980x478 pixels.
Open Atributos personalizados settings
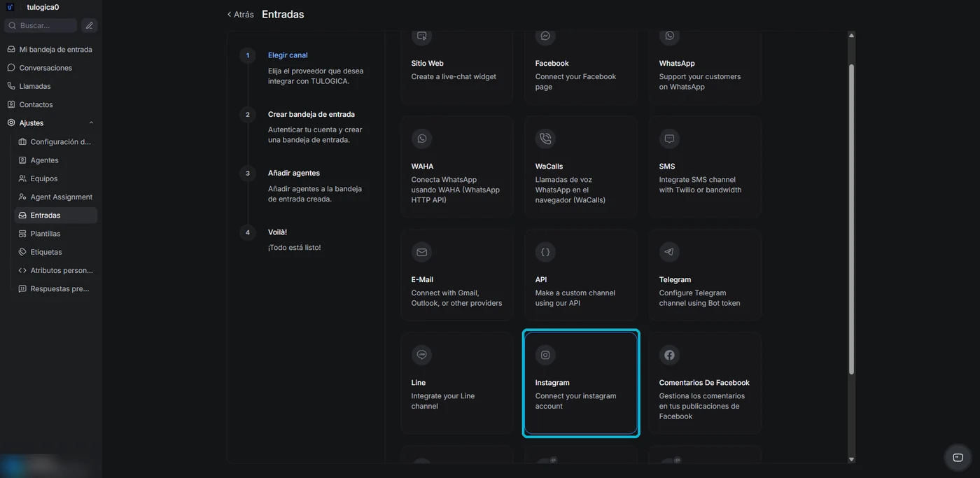(x=55, y=270)
